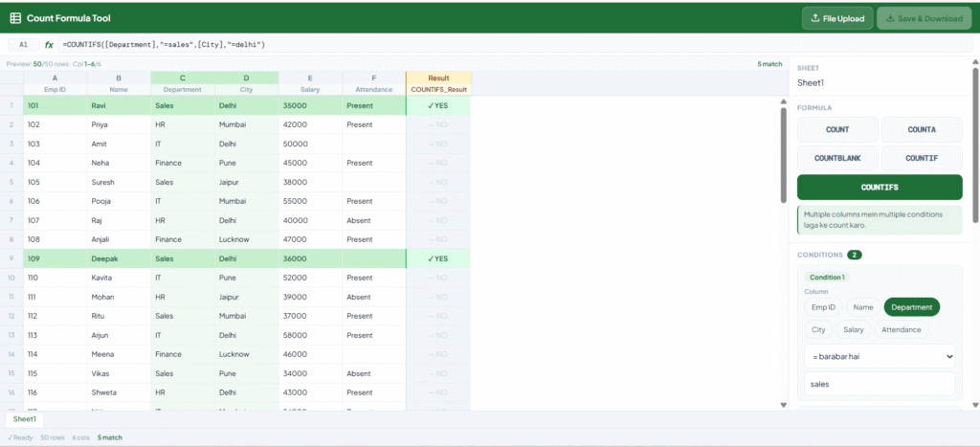The image size is (980, 447).
Task: Click the Result column header
Action: click(438, 78)
